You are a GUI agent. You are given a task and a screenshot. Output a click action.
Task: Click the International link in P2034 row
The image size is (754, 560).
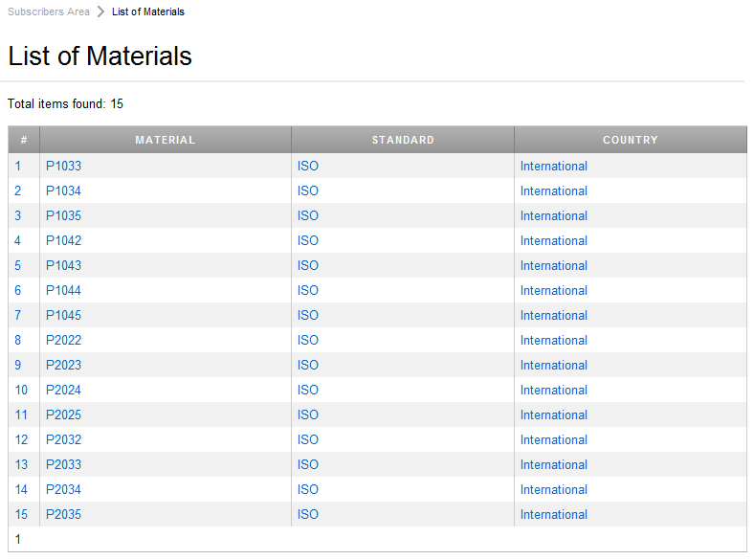point(553,489)
